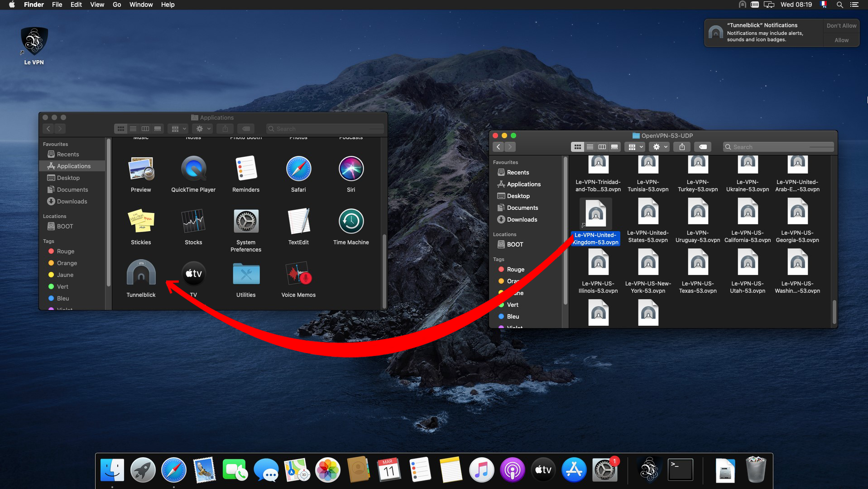Allow Tunnelblick notifications
This screenshot has height=489, width=868.
pyautogui.click(x=841, y=40)
